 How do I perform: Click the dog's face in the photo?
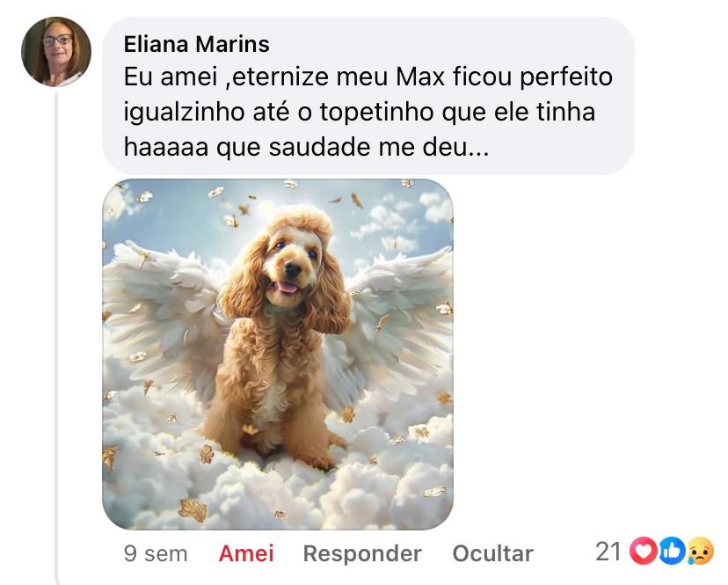click(290, 267)
